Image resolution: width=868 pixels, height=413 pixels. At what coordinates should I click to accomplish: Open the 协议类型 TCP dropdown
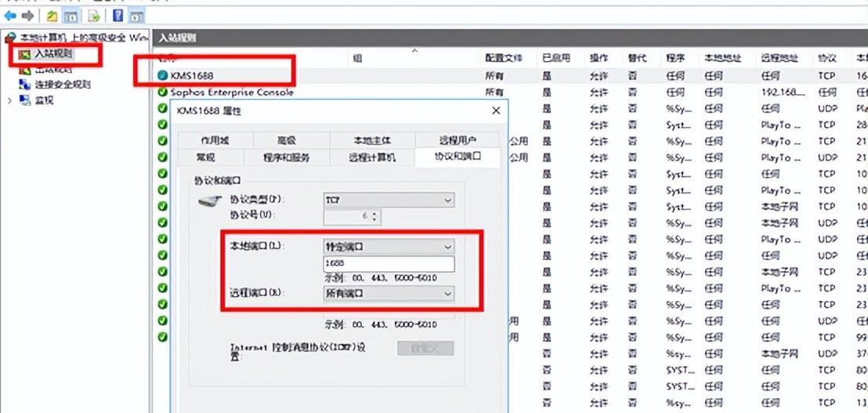coord(389,201)
